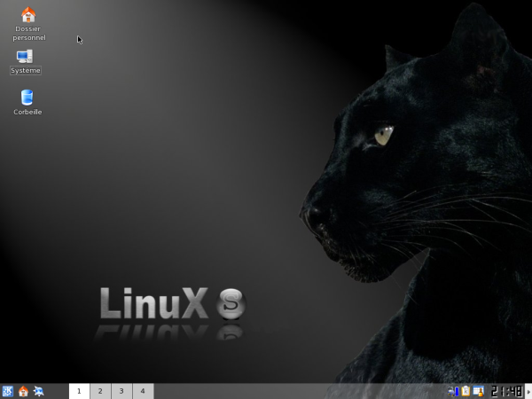The width and height of the screenshot is (532, 399).
Task: Switch to virtual desktop 4
Action: (x=143, y=391)
